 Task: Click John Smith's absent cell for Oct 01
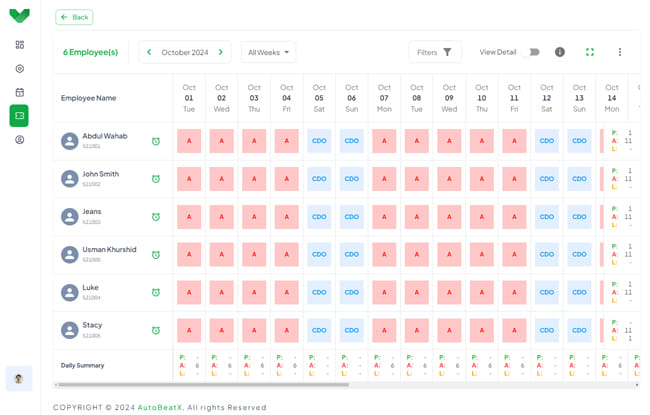[189, 179]
